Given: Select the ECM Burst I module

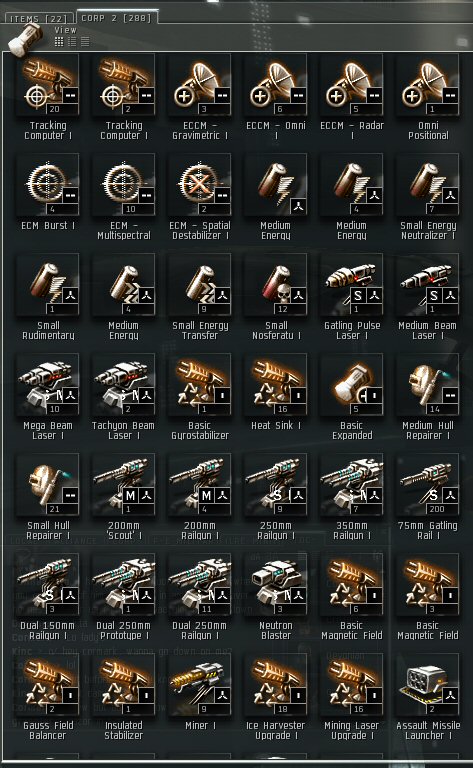Looking at the screenshot, I should (47, 185).
